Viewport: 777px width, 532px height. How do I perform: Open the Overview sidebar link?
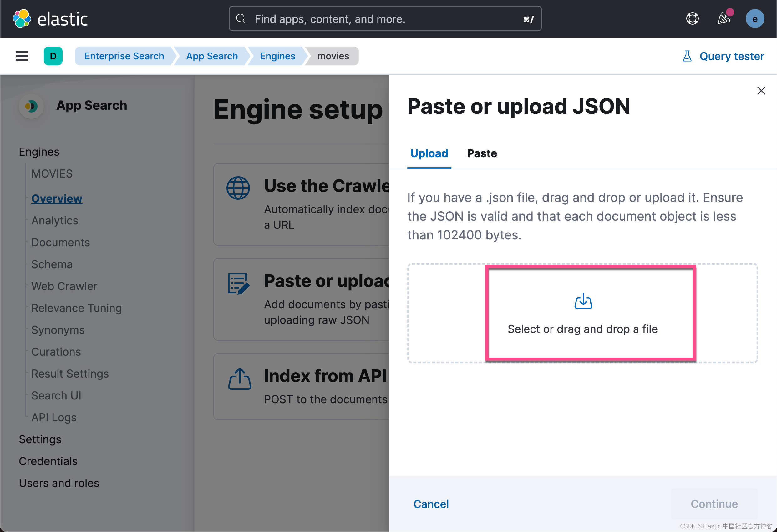click(57, 198)
